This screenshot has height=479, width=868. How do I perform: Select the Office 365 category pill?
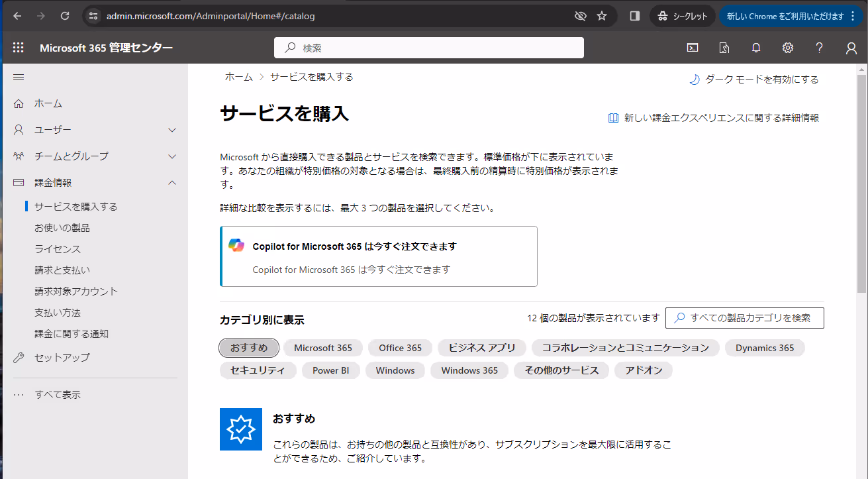(x=401, y=348)
